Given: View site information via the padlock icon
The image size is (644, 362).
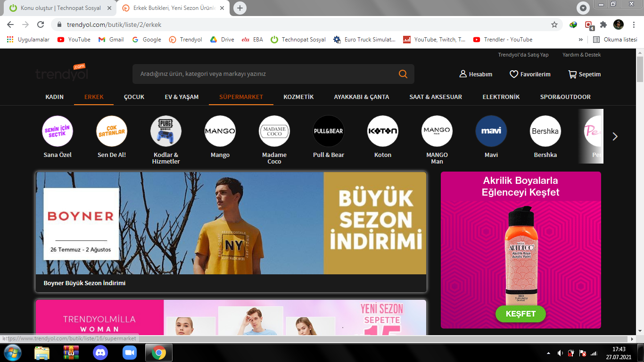Looking at the screenshot, I should (60, 25).
